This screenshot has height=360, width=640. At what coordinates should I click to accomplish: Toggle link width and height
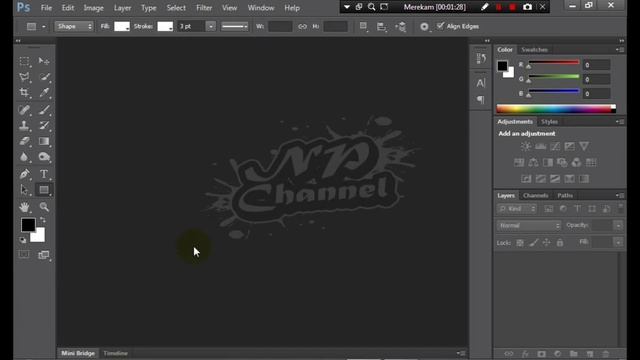[302, 27]
